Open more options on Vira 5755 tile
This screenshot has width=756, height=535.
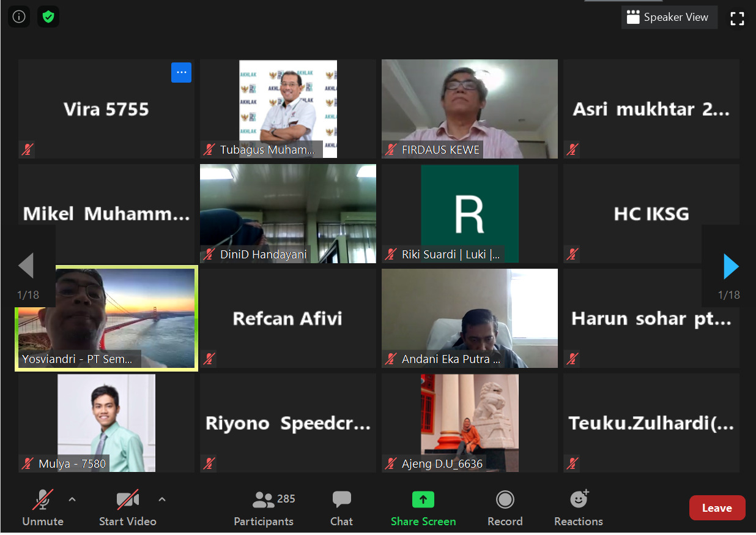pyautogui.click(x=181, y=72)
